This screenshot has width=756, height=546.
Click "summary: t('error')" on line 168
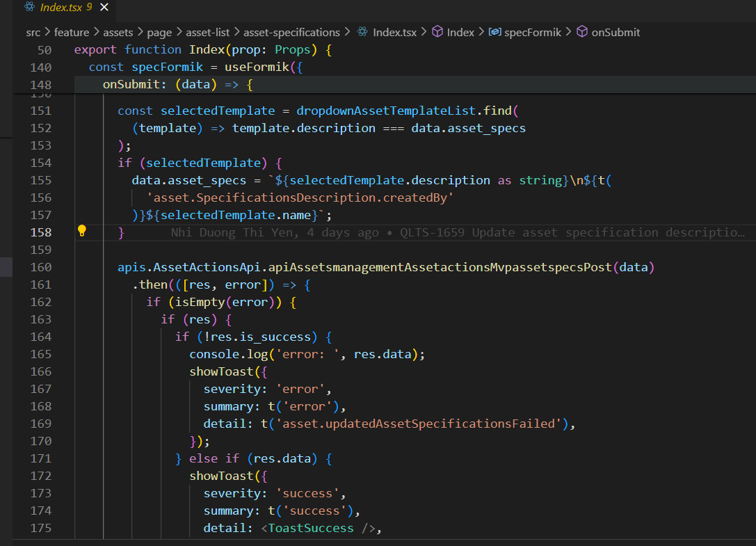pyautogui.click(x=271, y=406)
